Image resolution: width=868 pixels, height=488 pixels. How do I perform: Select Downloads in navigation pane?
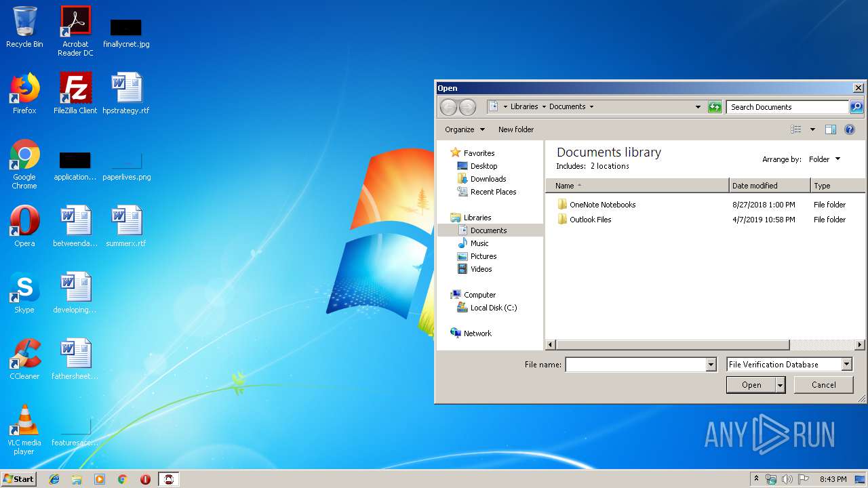click(488, 179)
